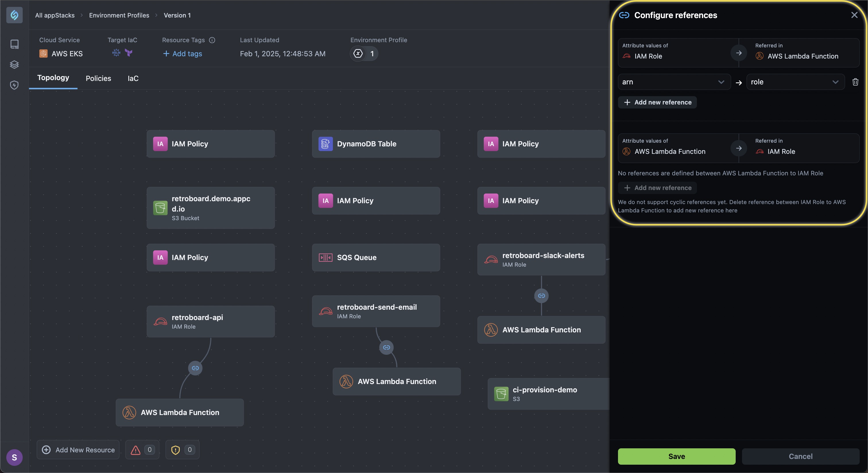Image resolution: width=868 pixels, height=473 pixels.
Task: Open the book/catalog sidebar icon
Action: pyautogui.click(x=14, y=44)
